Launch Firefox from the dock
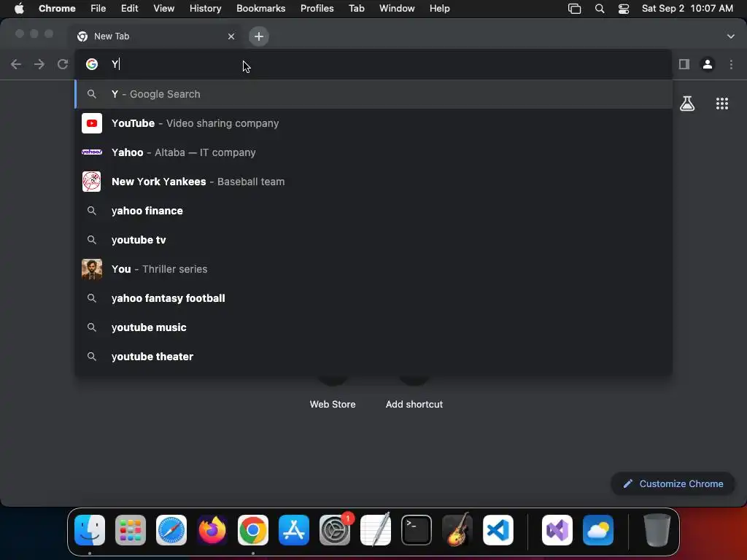747x560 pixels. [x=212, y=530]
